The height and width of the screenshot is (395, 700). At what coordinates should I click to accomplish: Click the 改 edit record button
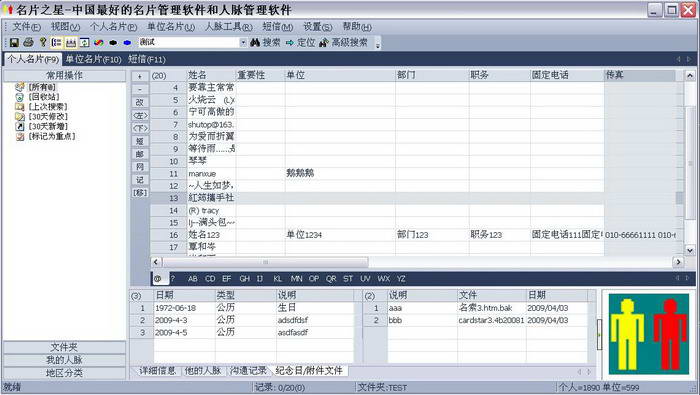(140, 102)
